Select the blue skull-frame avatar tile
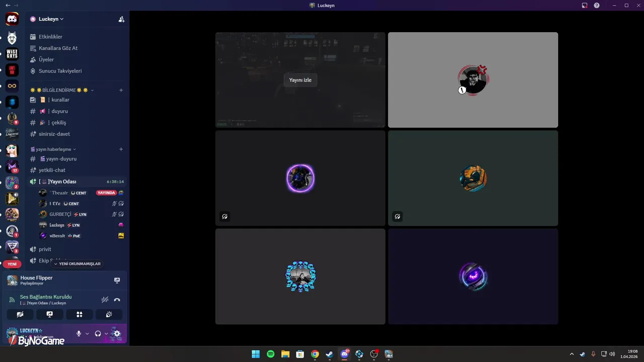The image size is (644, 362). [300, 277]
